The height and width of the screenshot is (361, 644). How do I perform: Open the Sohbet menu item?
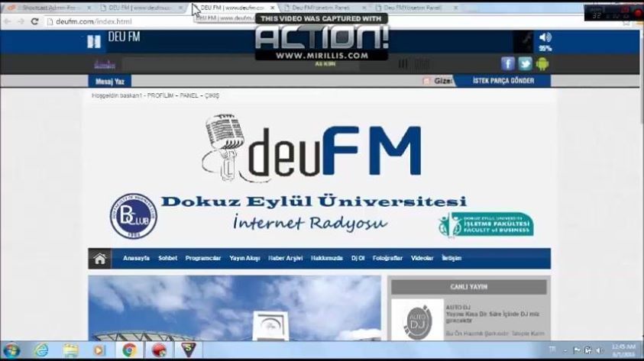coord(167,259)
